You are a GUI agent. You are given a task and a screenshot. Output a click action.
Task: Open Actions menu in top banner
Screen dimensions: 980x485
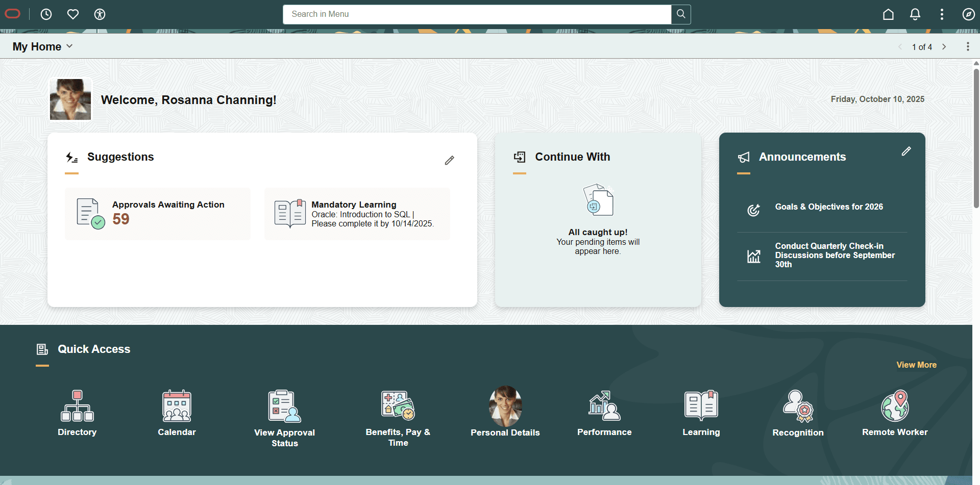pos(942,14)
